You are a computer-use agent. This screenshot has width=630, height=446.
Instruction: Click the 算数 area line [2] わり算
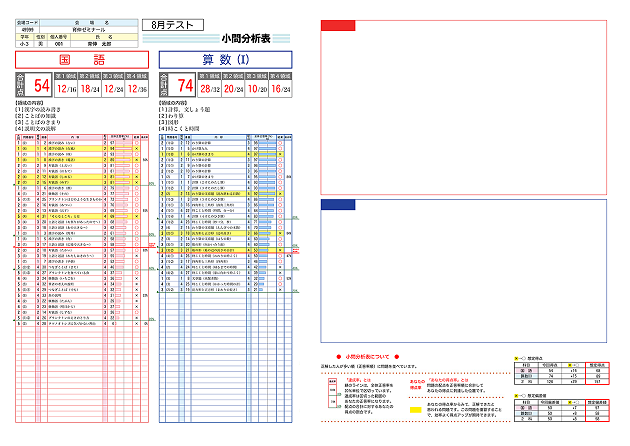(x=172, y=116)
